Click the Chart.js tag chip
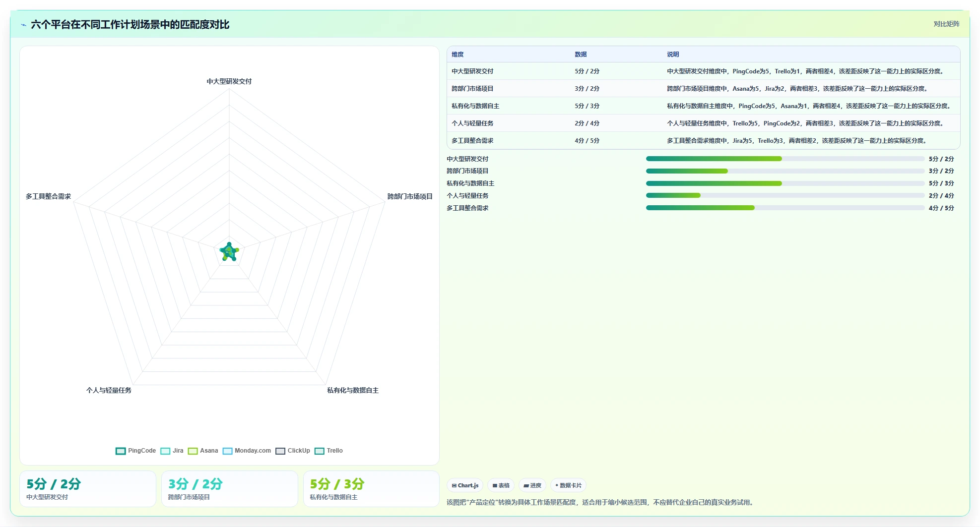The image size is (980, 527). click(465, 485)
